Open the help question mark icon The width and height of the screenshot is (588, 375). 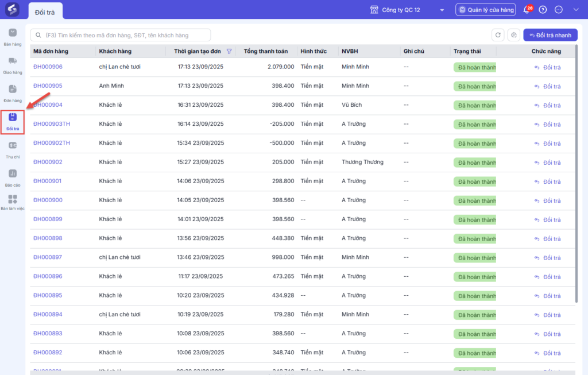(x=543, y=10)
